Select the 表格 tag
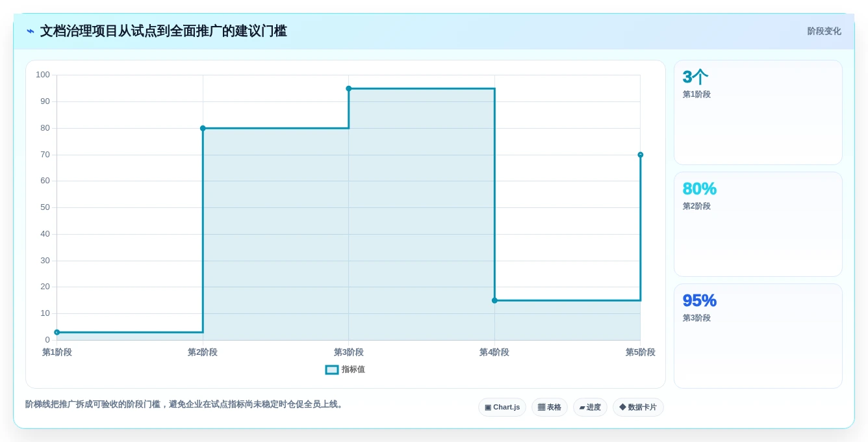Viewport: 868px width, 442px height. (550, 408)
